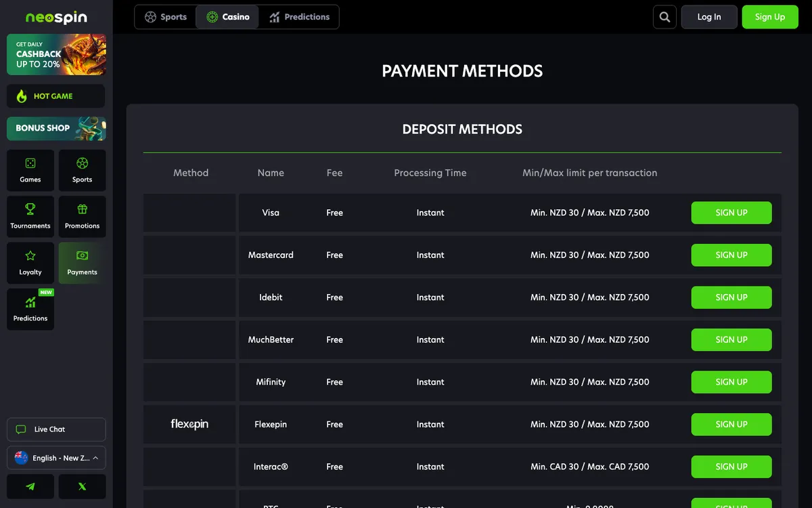Click the CAD 30 / CAD 7,500 limit text

(589, 467)
